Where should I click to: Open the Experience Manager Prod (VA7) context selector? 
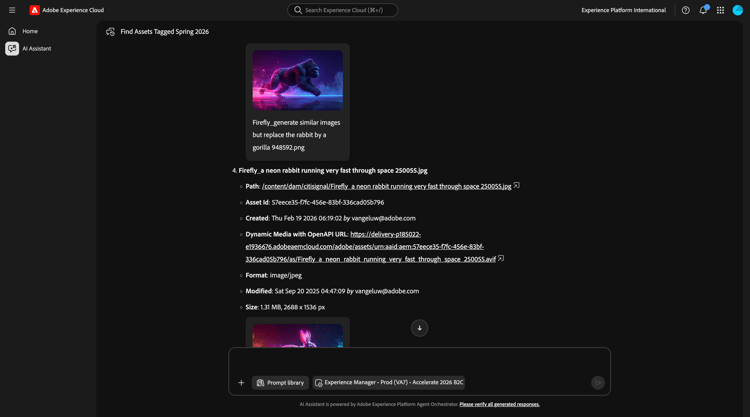(389, 383)
